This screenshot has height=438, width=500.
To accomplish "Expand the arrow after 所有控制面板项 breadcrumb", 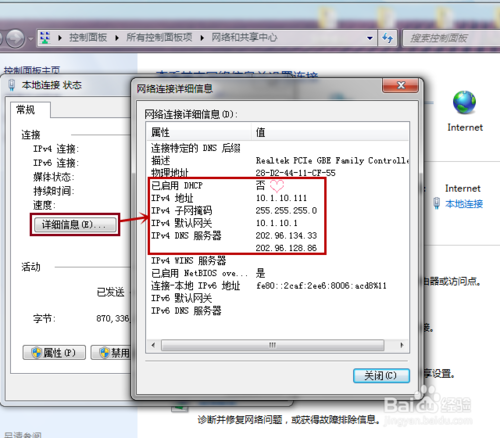I will pos(202,38).
